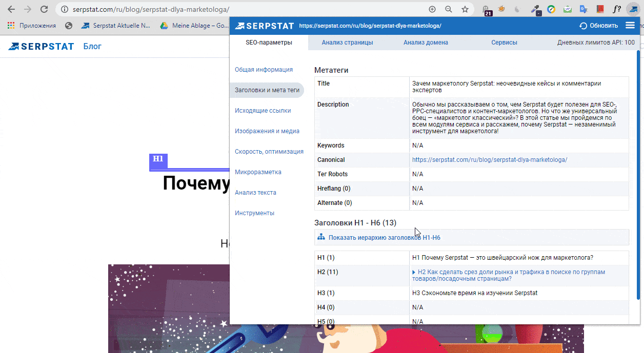Viewport: 644px width, 353px height.
Task: Select Исходящие ссылки in the sidebar
Action: coord(263,111)
